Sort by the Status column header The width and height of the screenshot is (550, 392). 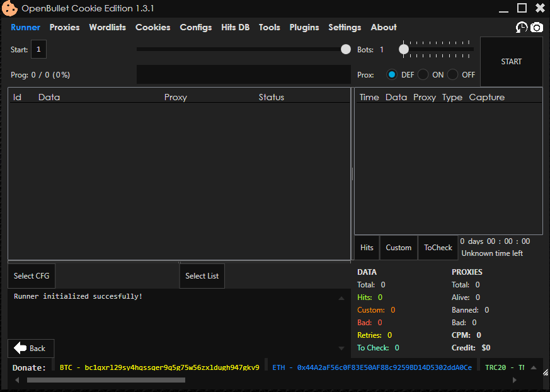tap(271, 97)
